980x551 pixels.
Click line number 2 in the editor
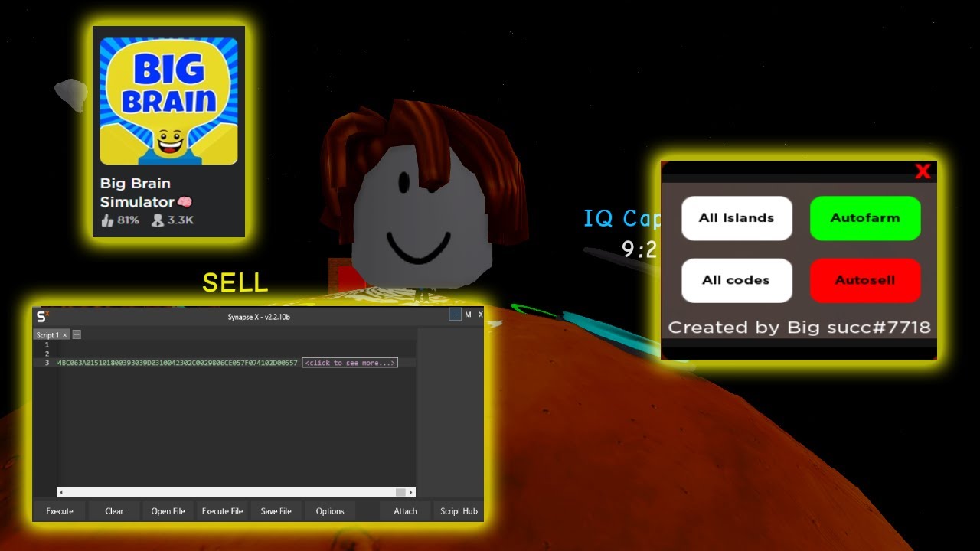click(47, 354)
